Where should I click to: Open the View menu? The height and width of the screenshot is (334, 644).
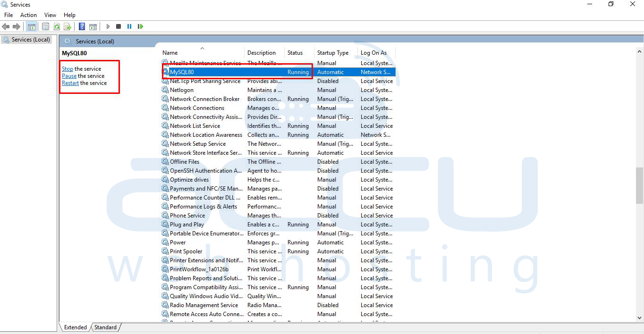[x=50, y=15]
